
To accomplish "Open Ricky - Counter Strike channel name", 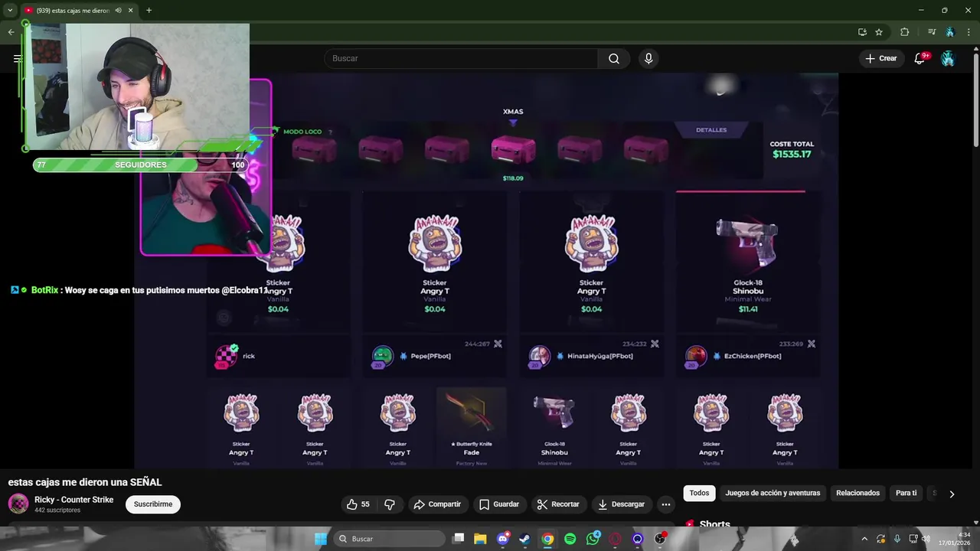I will pos(73,500).
